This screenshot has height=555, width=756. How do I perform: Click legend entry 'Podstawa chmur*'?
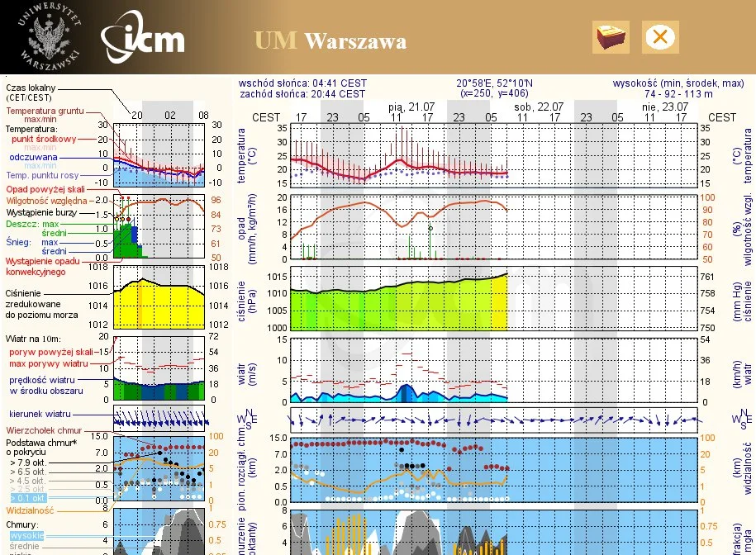click(41, 443)
